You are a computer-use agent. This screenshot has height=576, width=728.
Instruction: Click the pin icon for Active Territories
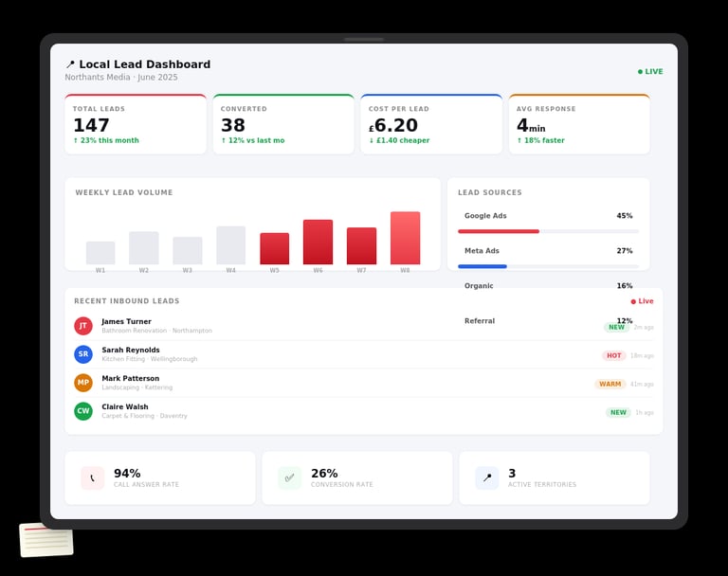(x=487, y=478)
